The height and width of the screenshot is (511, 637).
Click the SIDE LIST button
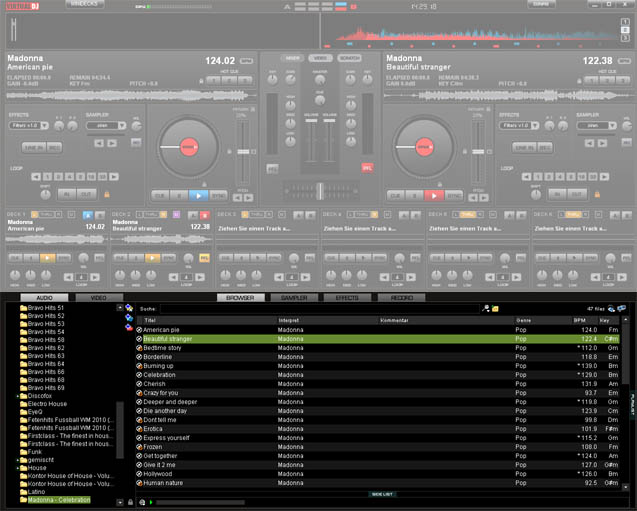click(382, 494)
